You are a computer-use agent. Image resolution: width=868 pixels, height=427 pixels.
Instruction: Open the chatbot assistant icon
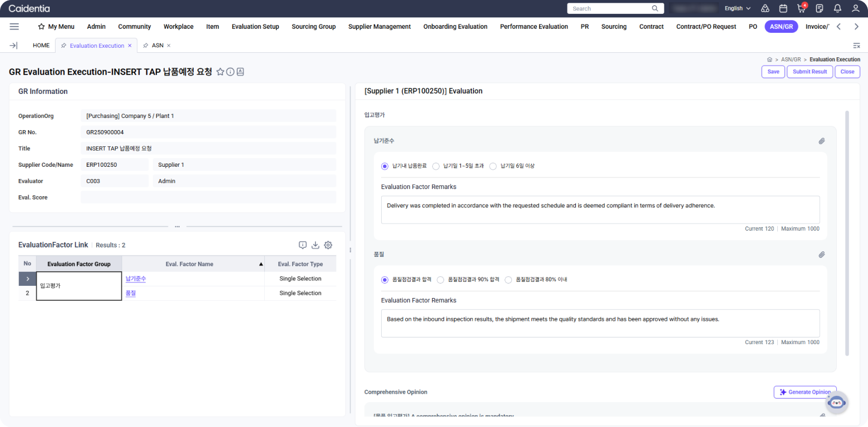(835, 403)
